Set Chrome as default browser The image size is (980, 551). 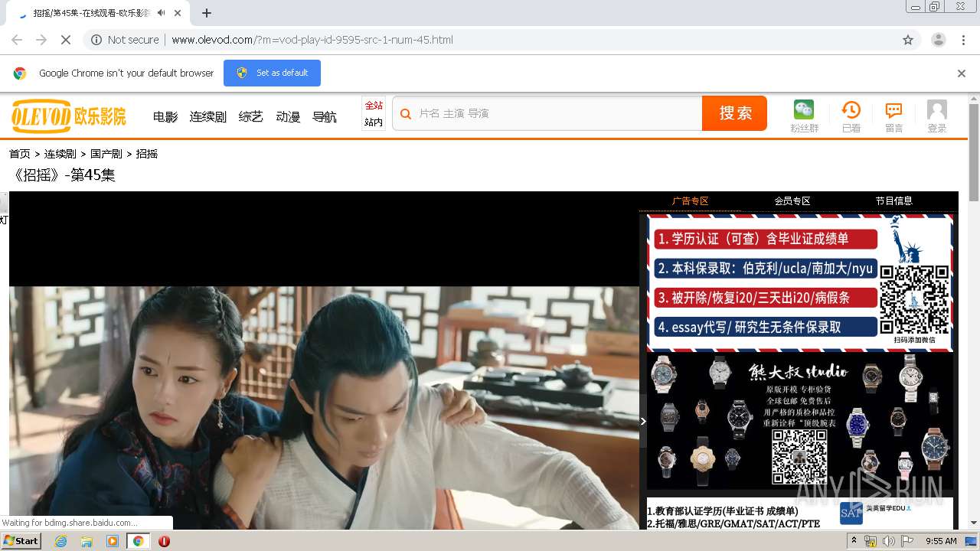tap(272, 73)
